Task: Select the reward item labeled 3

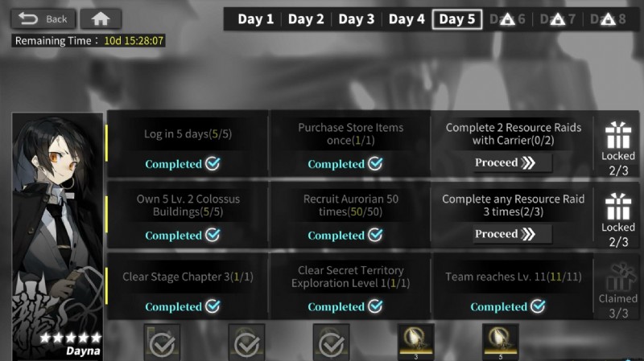Action: click(416, 342)
